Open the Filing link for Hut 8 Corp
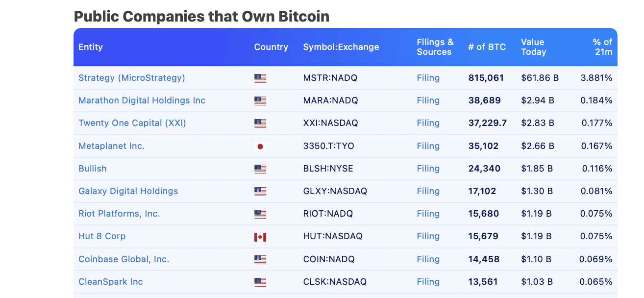Image resolution: width=644 pixels, height=298 pixels. [428, 236]
